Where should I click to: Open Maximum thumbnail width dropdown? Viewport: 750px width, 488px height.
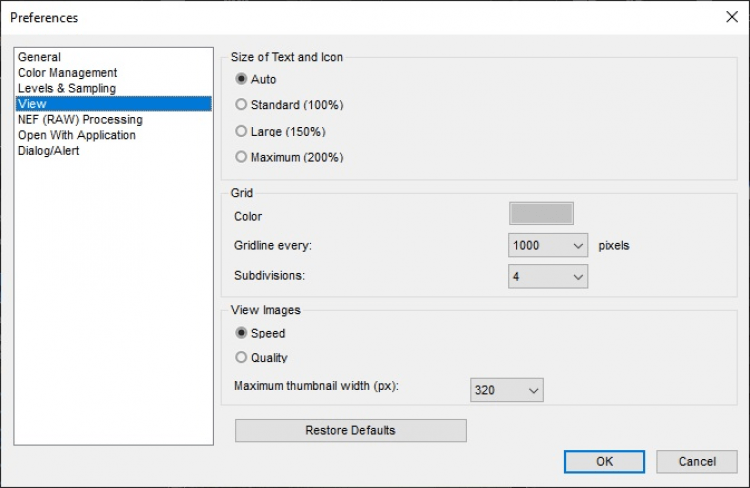tap(507, 390)
